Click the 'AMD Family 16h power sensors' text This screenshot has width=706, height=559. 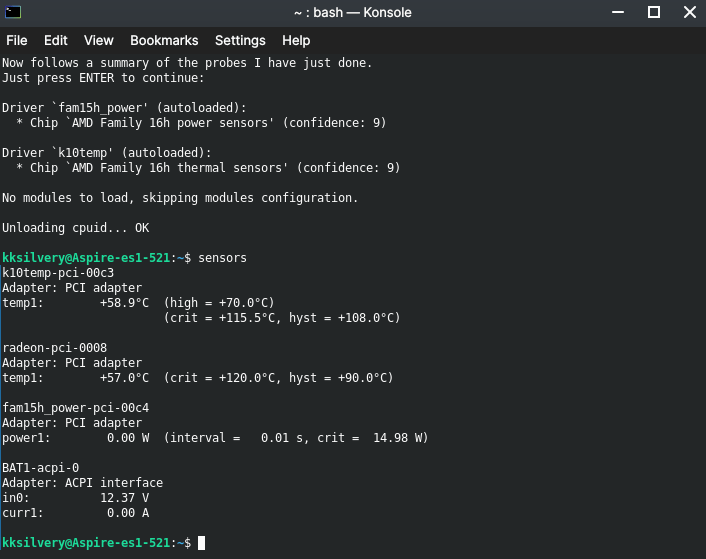tap(171, 123)
